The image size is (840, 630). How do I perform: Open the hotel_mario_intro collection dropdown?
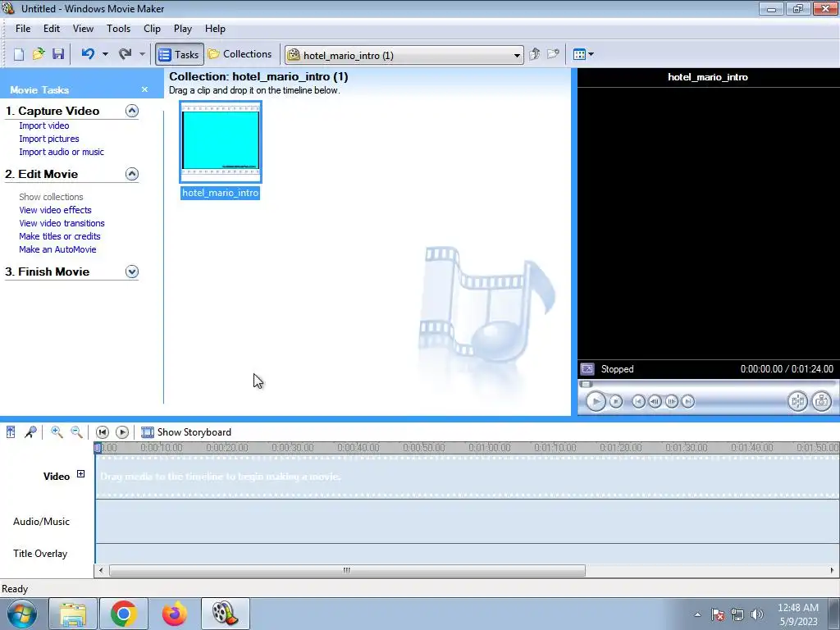click(x=404, y=55)
